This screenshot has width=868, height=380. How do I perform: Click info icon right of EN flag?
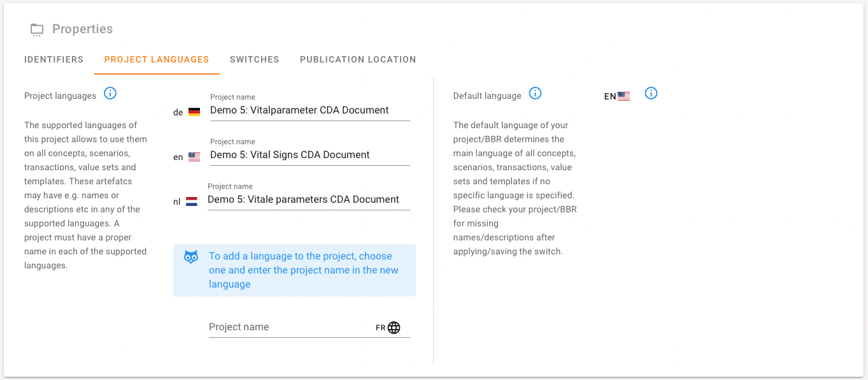651,94
